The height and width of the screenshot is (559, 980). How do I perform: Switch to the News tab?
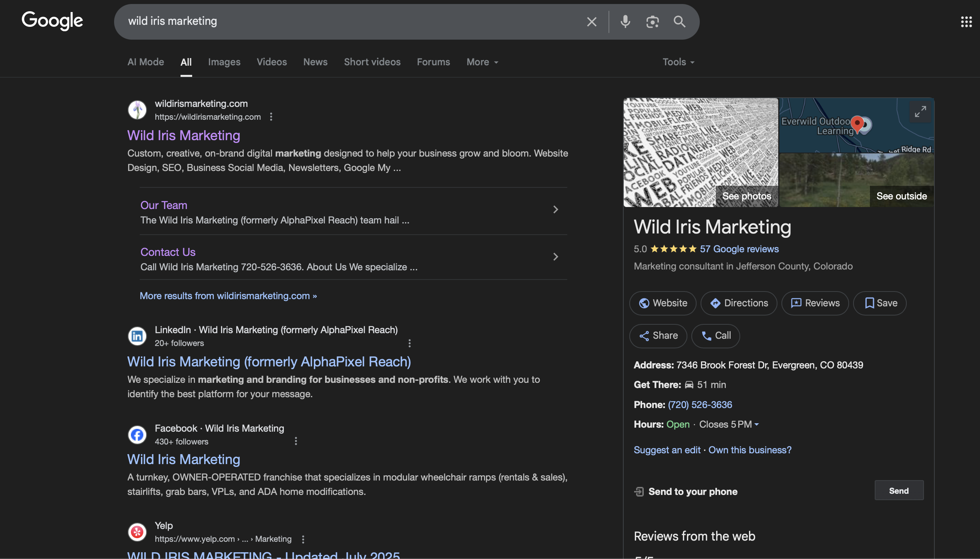(315, 62)
